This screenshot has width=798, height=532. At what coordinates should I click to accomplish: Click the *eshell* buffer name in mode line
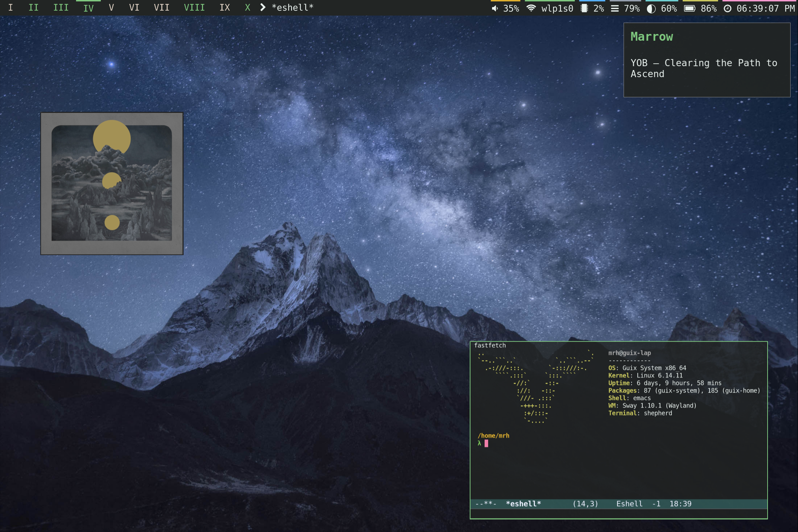click(524, 504)
